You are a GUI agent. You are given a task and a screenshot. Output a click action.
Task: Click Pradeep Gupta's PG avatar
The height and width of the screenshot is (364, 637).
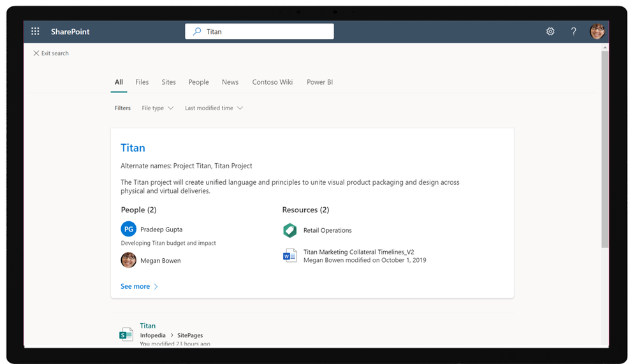pos(128,229)
